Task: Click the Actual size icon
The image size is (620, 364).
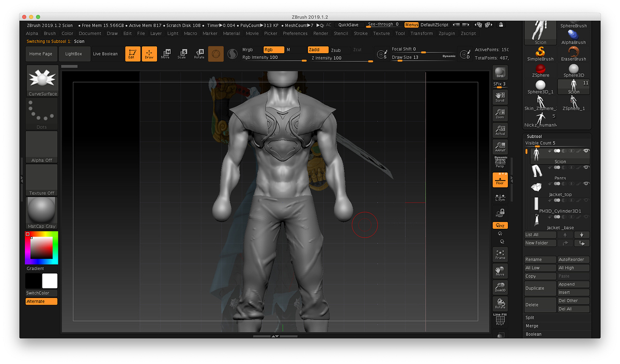Action: point(500,130)
